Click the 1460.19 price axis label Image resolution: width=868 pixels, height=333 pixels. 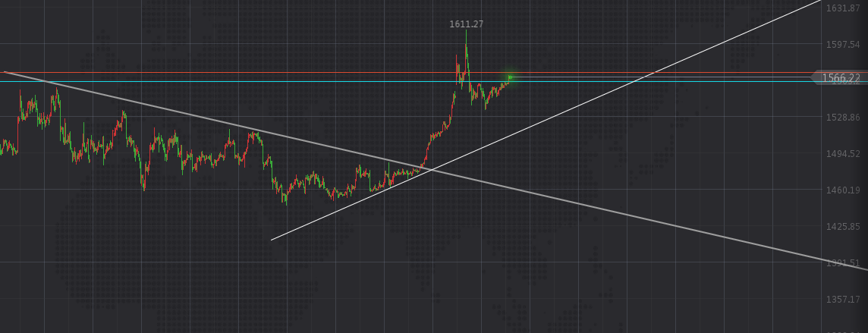842,190
